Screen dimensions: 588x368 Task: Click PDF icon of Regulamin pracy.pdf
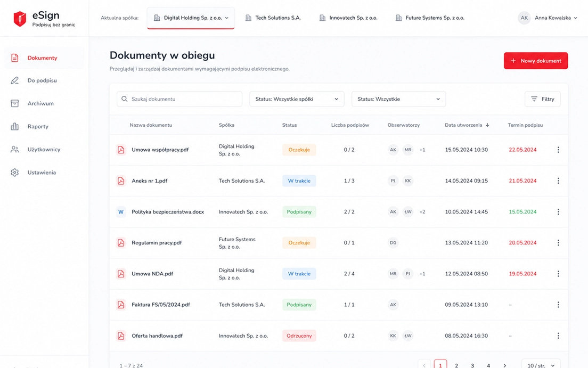tap(121, 243)
